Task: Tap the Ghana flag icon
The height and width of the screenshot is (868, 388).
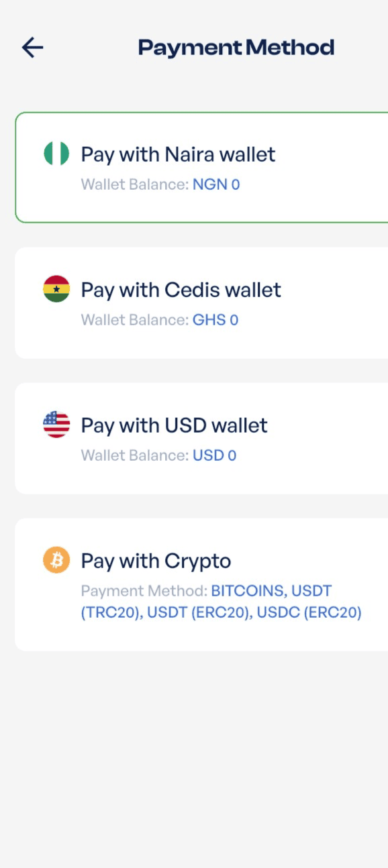Action: [x=56, y=289]
